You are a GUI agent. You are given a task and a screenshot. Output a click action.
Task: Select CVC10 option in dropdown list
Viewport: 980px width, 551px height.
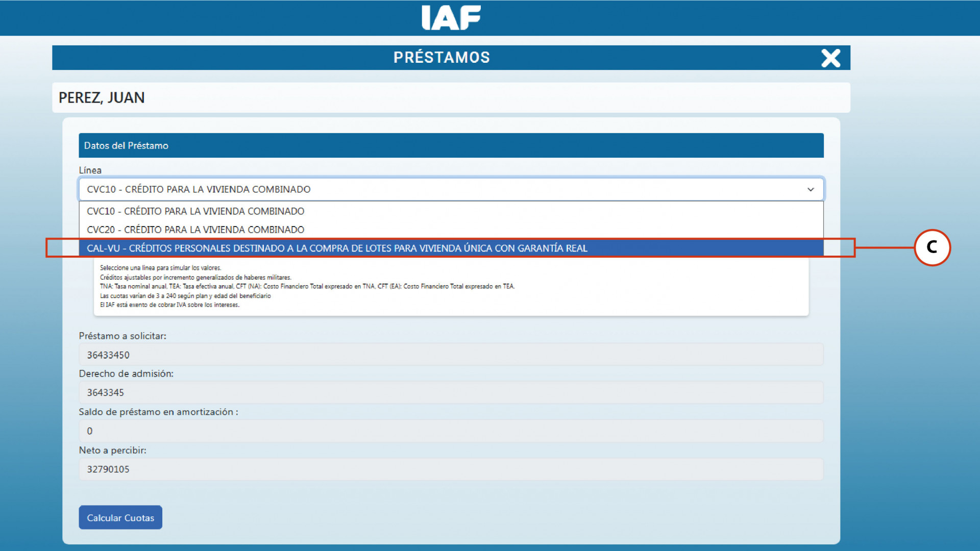pyautogui.click(x=195, y=211)
